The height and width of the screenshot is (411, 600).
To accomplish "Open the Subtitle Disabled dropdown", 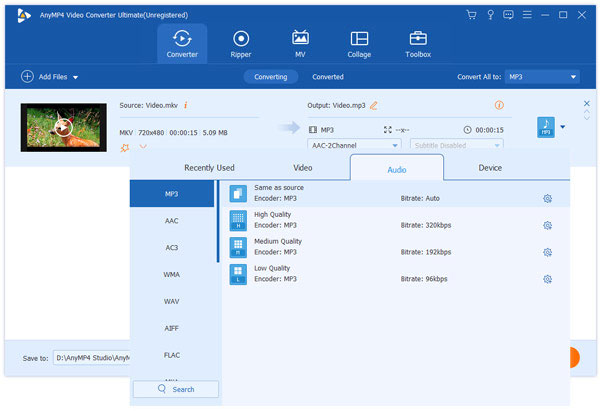I will point(457,145).
